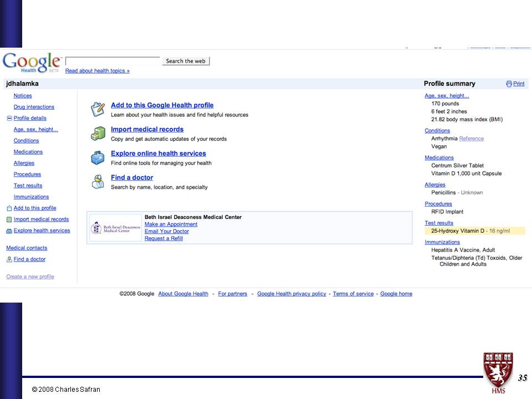Open Add to this Google Health profile heading

[162, 105]
